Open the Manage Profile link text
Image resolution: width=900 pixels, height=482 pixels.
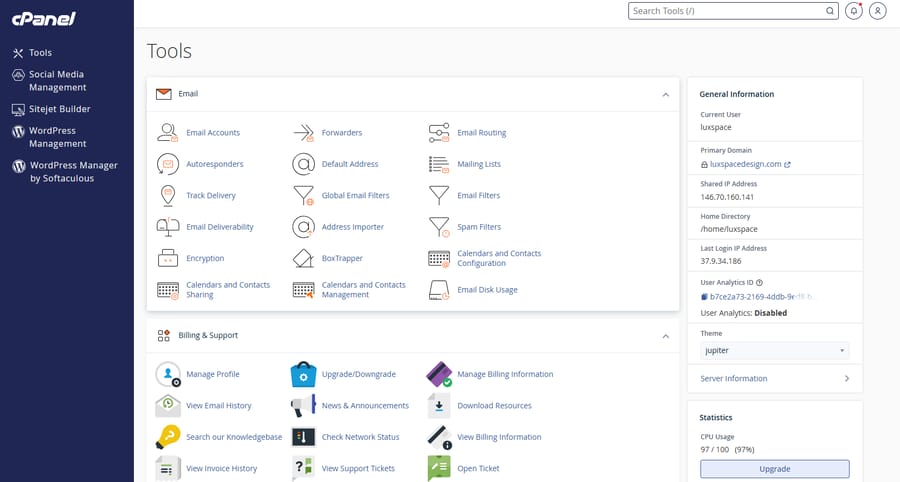(x=212, y=374)
